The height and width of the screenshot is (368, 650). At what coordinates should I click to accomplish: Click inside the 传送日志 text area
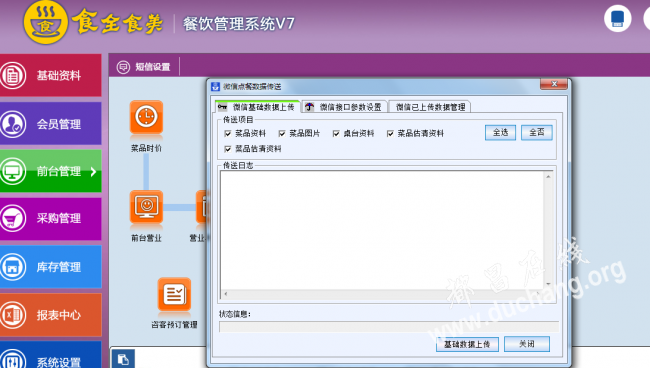pos(382,230)
